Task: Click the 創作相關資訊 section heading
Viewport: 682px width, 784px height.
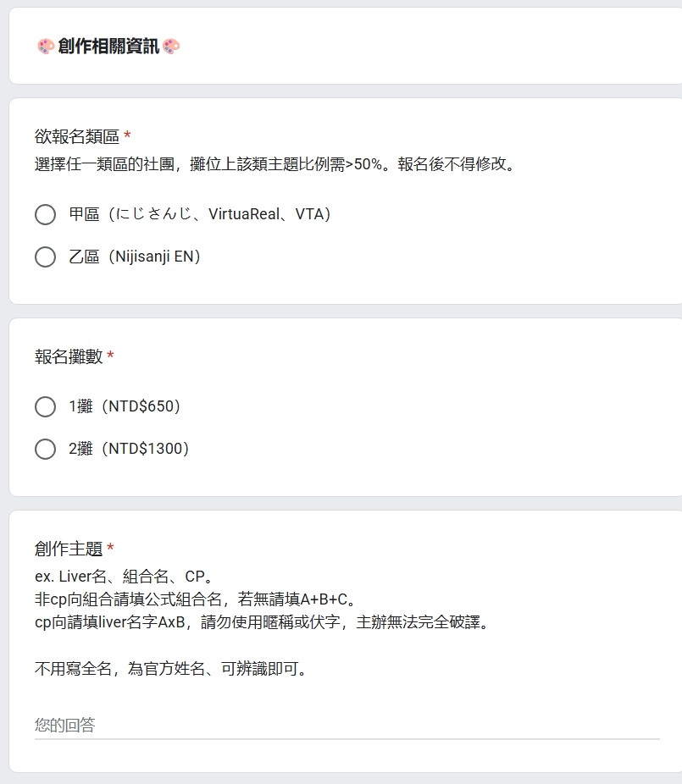Action: pos(108,47)
